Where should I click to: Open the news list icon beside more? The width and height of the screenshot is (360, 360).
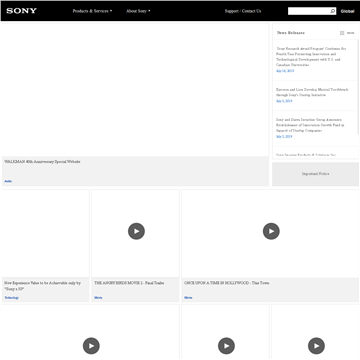342,33
